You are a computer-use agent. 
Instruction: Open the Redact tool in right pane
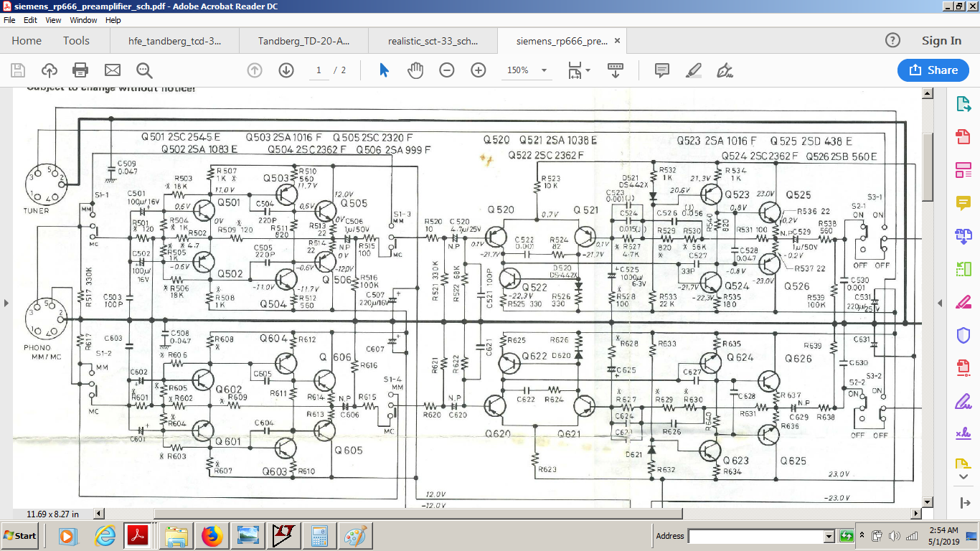[963, 302]
